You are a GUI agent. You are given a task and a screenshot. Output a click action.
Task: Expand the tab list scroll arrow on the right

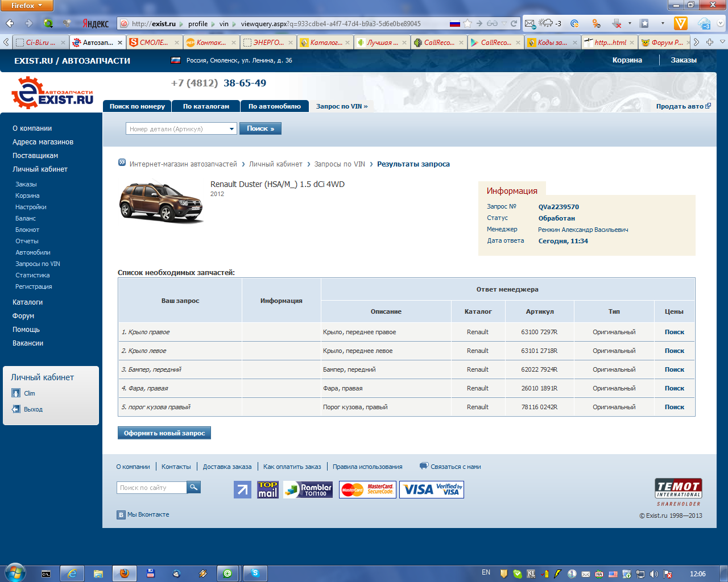click(x=696, y=42)
